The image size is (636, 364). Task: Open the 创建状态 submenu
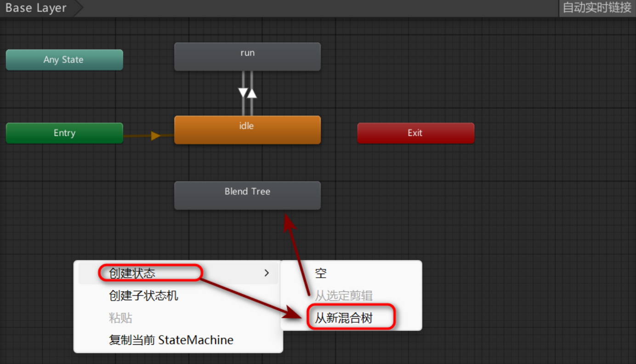(x=178, y=273)
